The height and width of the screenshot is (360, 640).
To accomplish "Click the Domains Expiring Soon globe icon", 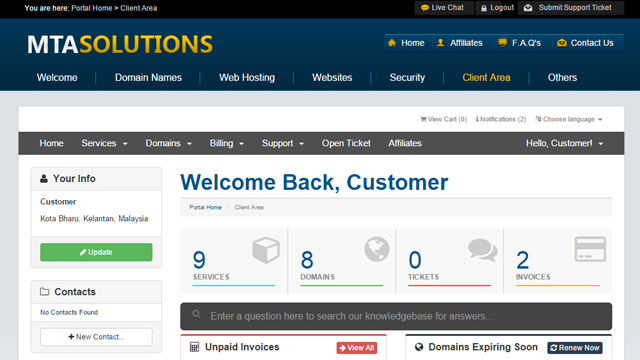I will pyautogui.click(x=419, y=347).
